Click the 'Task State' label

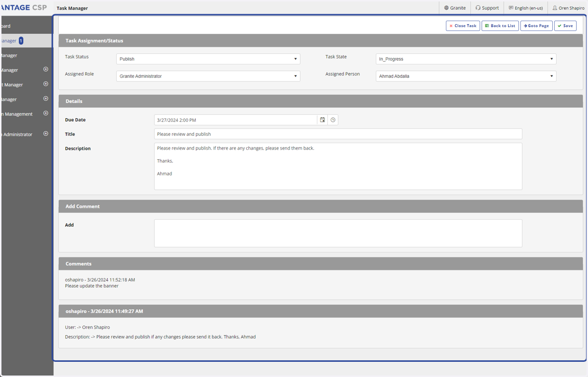pyautogui.click(x=336, y=57)
